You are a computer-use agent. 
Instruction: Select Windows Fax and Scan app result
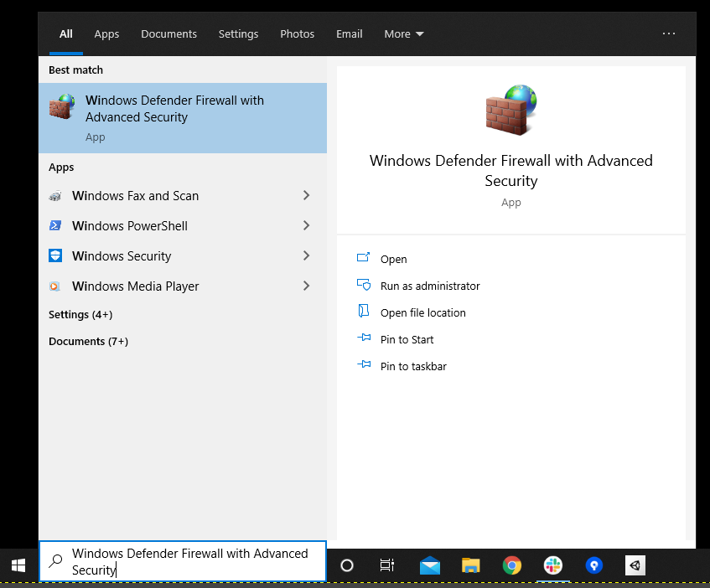[x=183, y=196]
